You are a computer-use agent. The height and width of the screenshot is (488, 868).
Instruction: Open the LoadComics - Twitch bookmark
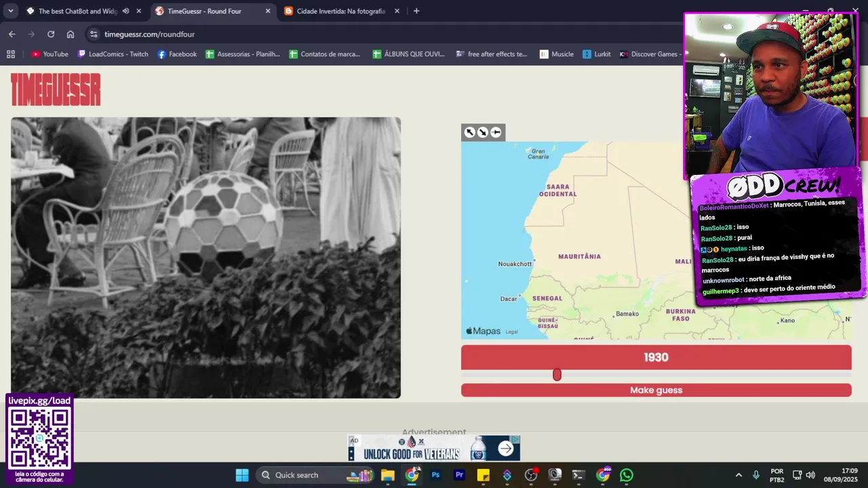pos(113,54)
